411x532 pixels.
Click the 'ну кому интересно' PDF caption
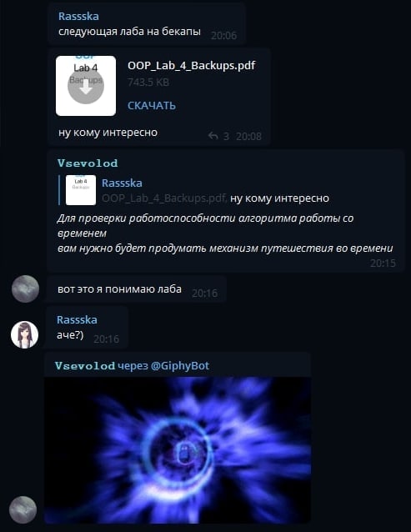pyautogui.click(x=108, y=133)
